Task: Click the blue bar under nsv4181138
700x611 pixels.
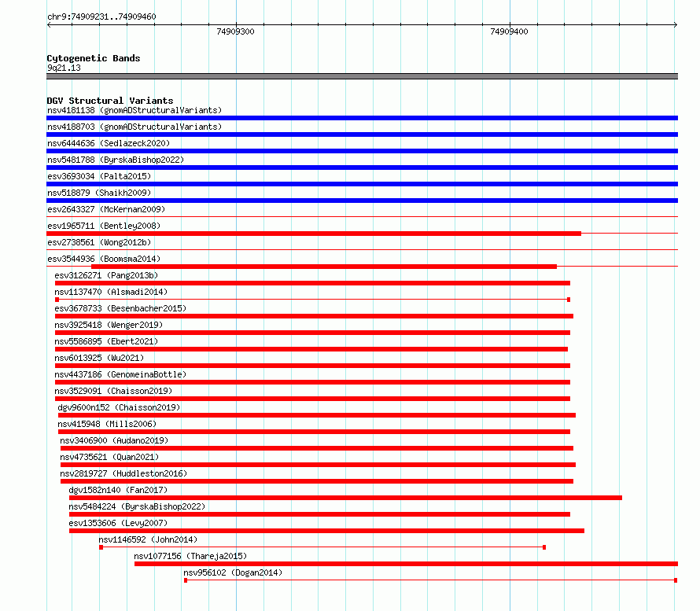Action: [x=362, y=118]
